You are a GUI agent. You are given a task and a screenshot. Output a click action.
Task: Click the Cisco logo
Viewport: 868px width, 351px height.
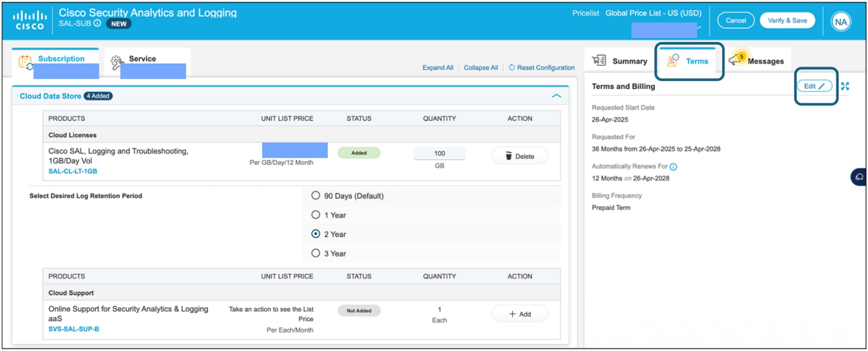[x=30, y=21]
